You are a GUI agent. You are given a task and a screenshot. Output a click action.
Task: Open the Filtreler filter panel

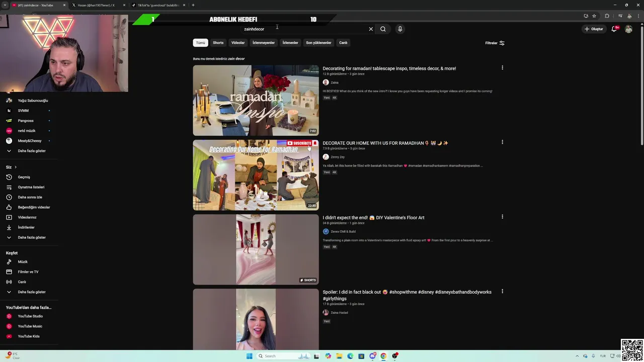tap(495, 43)
